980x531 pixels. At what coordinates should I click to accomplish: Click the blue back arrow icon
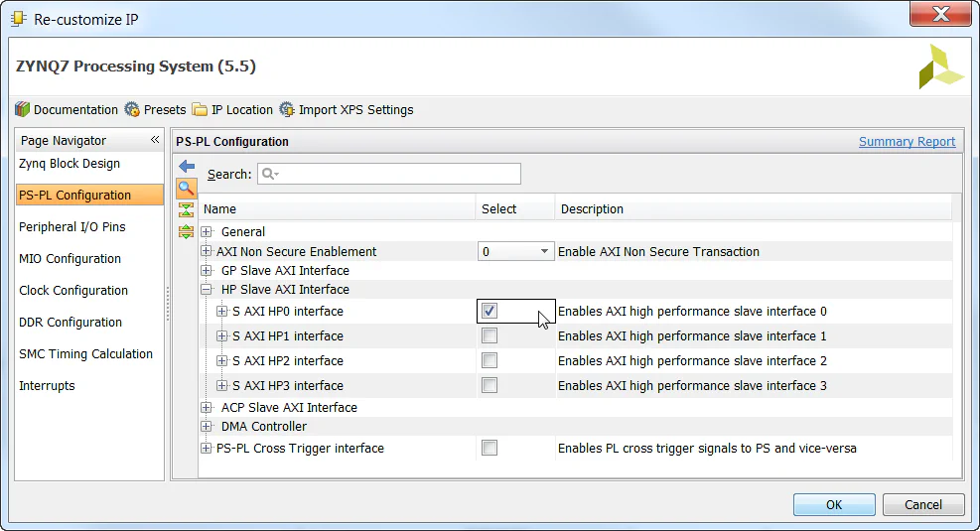pos(187,166)
